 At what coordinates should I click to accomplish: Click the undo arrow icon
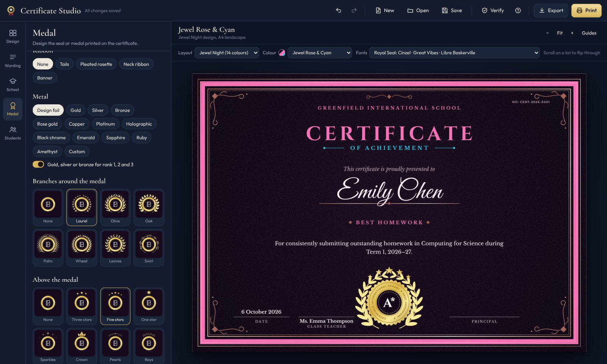coord(338,11)
